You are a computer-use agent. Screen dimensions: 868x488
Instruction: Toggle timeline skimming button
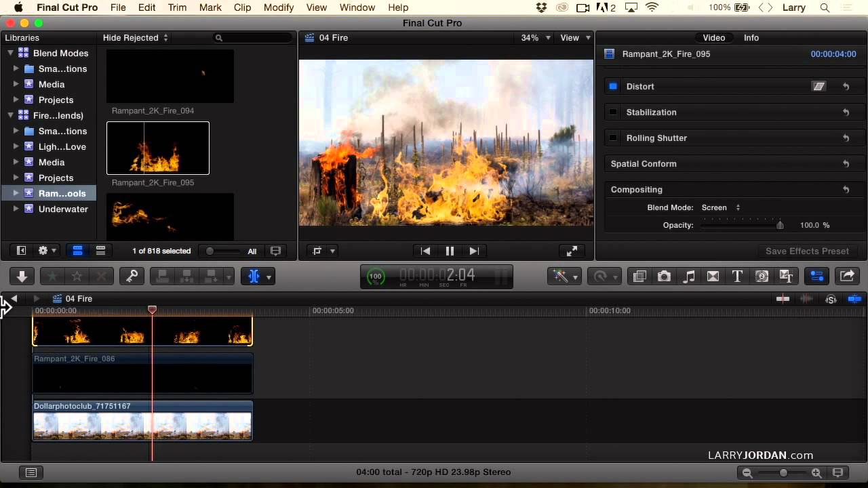[x=783, y=299]
